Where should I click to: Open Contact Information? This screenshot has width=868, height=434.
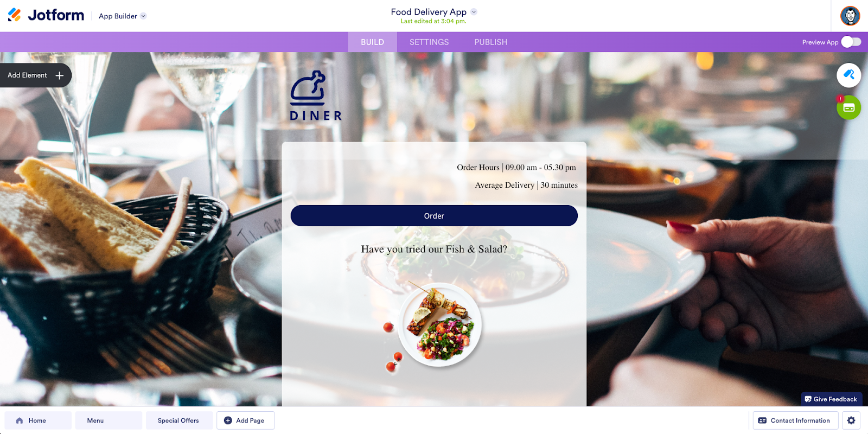tap(795, 420)
